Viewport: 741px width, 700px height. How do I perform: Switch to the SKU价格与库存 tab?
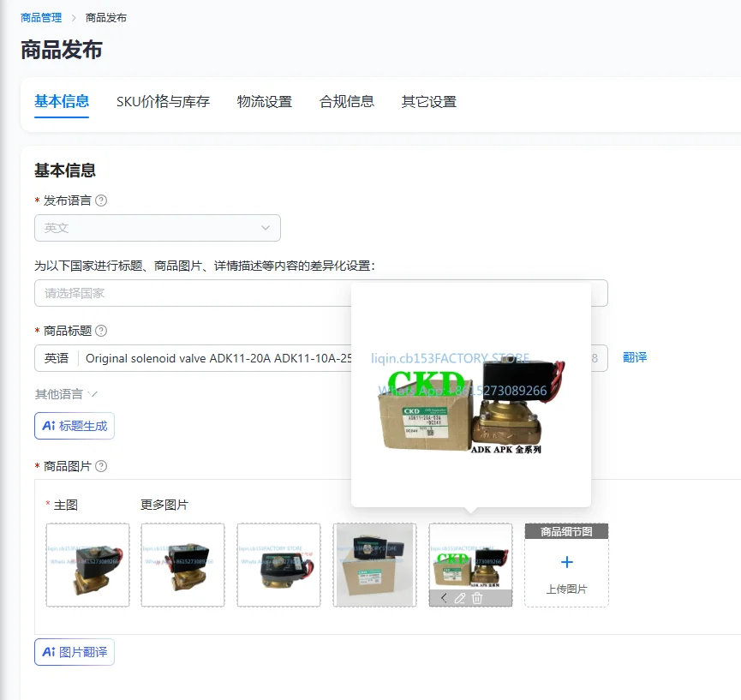tap(163, 102)
